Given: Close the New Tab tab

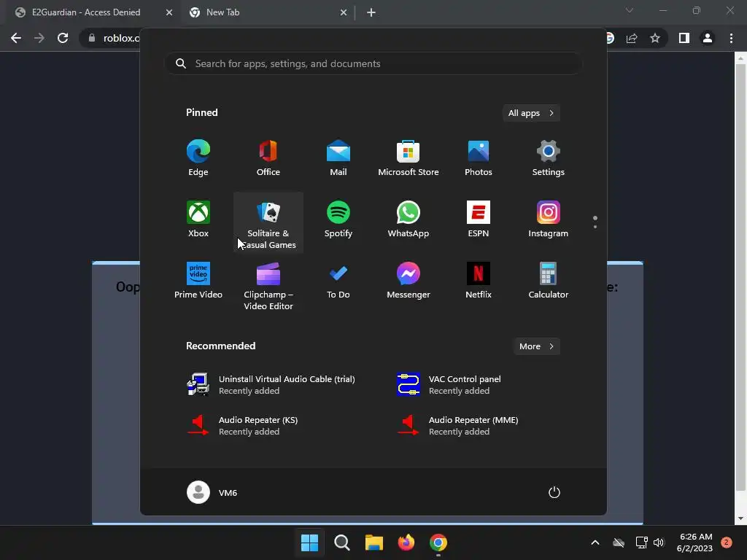Looking at the screenshot, I should click(x=344, y=12).
